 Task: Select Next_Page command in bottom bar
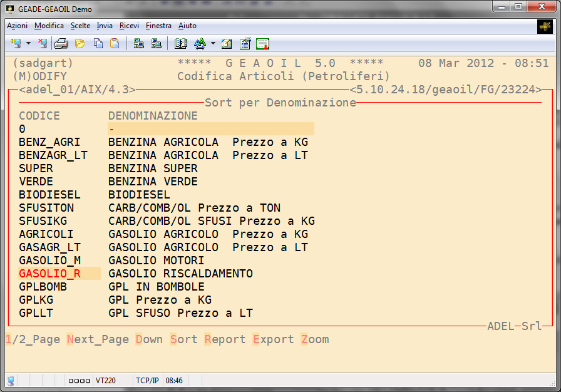pos(97,339)
